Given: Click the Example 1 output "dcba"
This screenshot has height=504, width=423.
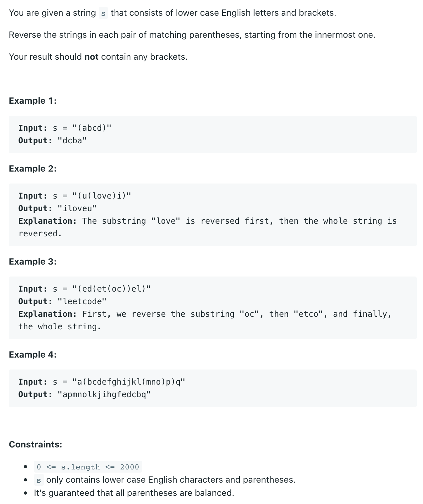Looking at the screenshot, I should pyautogui.click(x=72, y=140).
